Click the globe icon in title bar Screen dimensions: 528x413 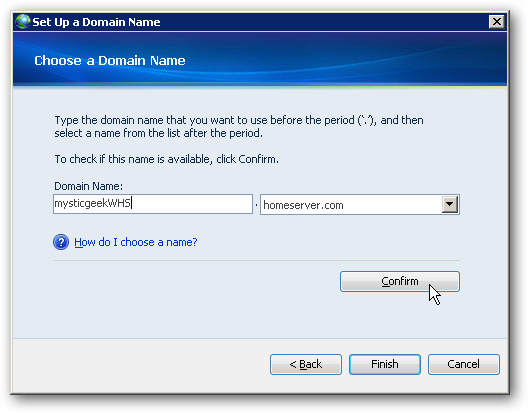tap(23, 22)
